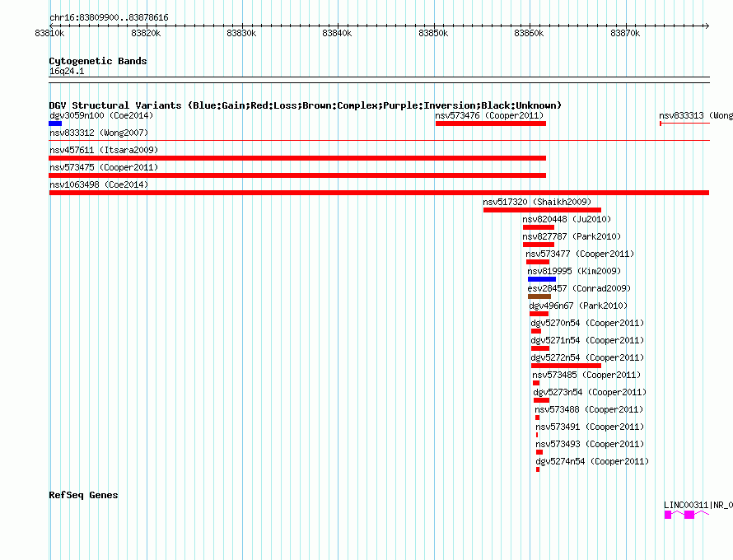The image size is (733, 560).
Task: Click the small red nsv573485 bar
Action: click(535, 383)
